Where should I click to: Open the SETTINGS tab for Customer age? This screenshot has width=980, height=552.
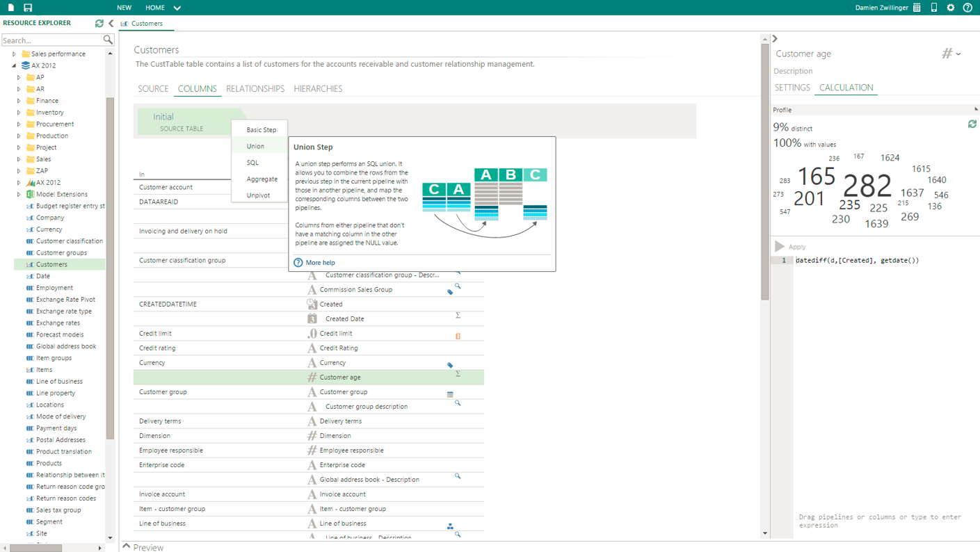click(792, 88)
